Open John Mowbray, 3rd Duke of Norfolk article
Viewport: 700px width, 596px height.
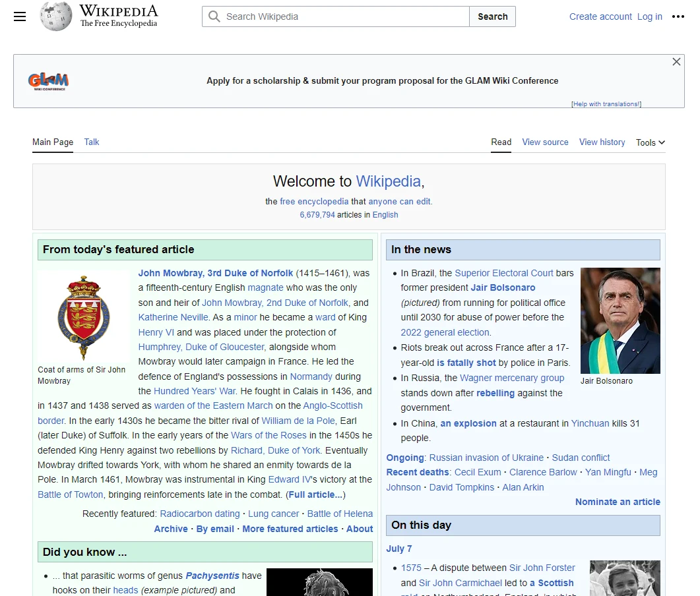click(216, 273)
